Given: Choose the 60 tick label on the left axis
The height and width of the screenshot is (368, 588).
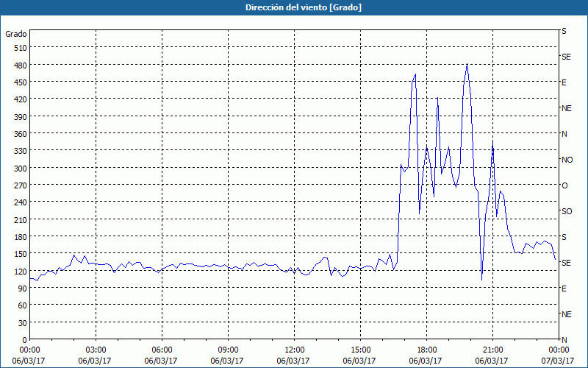Looking at the screenshot, I should (23, 306).
